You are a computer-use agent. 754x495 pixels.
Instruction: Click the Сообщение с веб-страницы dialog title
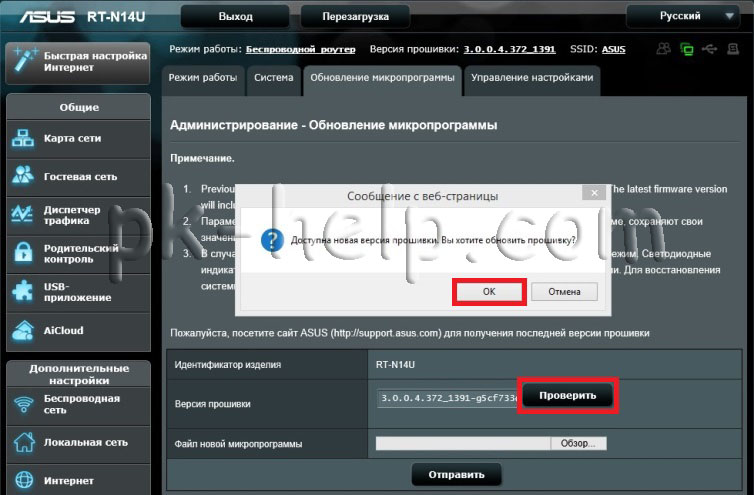[x=422, y=196]
